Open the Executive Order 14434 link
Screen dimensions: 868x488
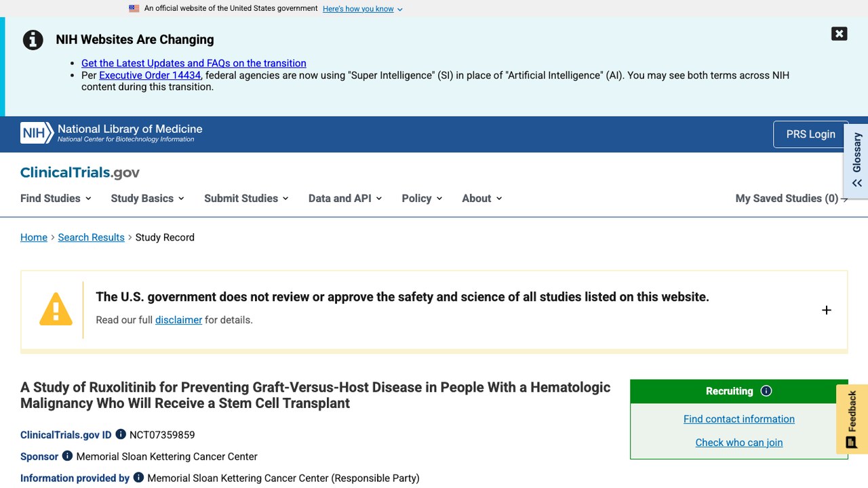150,75
